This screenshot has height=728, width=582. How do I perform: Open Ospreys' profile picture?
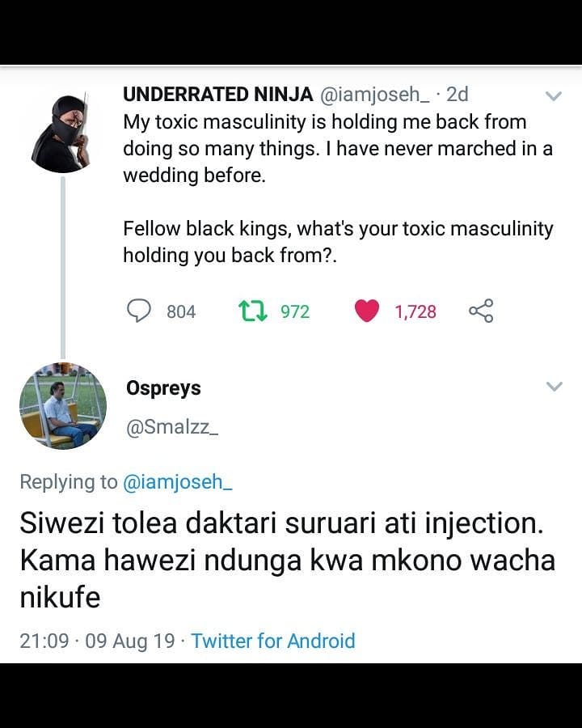click(63, 406)
